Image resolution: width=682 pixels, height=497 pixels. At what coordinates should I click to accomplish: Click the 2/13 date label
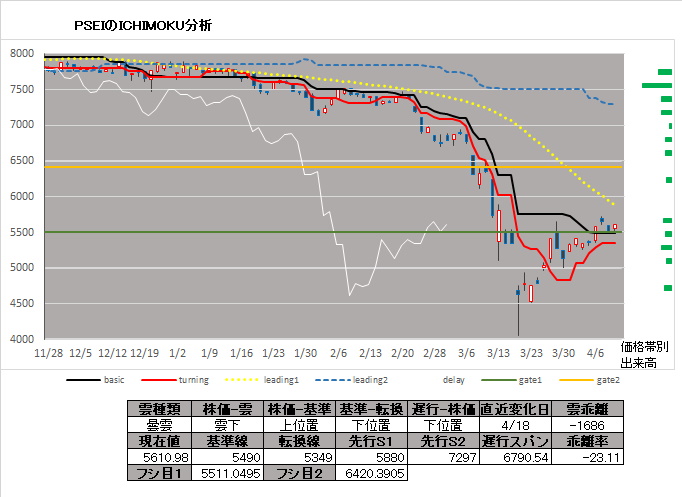(370, 353)
